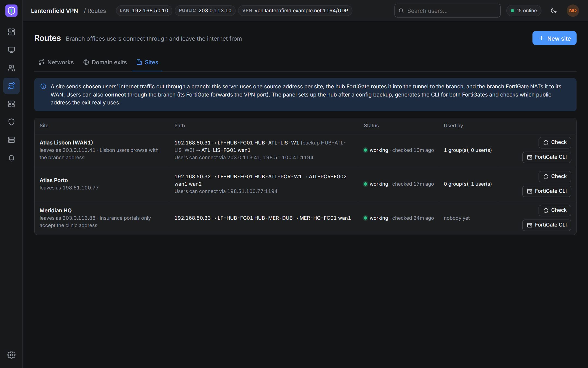Click 'working · checked 17m ago' status
Viewport: 588px width, 368px height.
click(399, 184)
